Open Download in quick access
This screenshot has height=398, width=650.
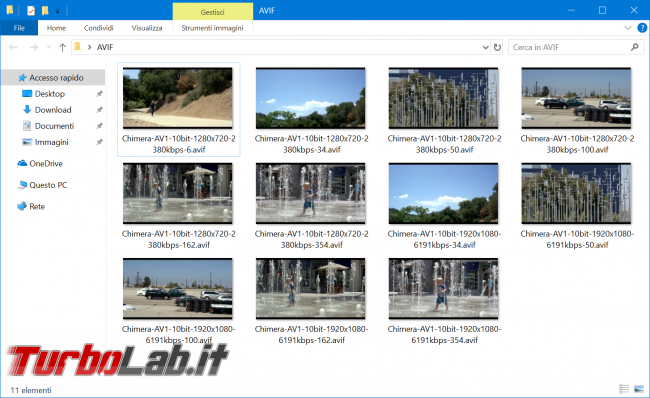(53, 110)
